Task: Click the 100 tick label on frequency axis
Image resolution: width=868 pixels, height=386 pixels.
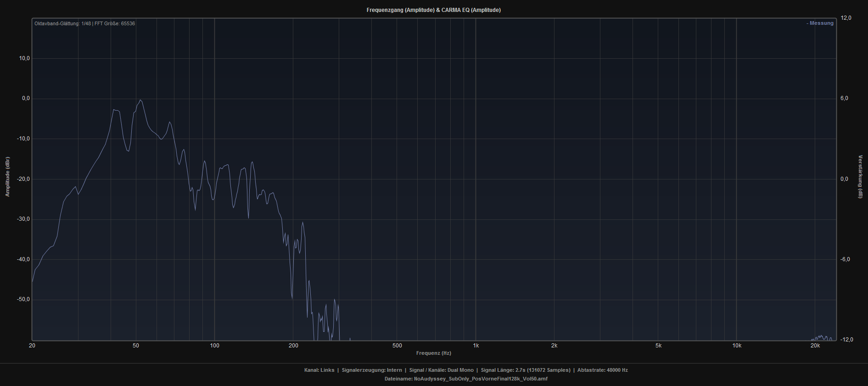Action: [214, 346]
